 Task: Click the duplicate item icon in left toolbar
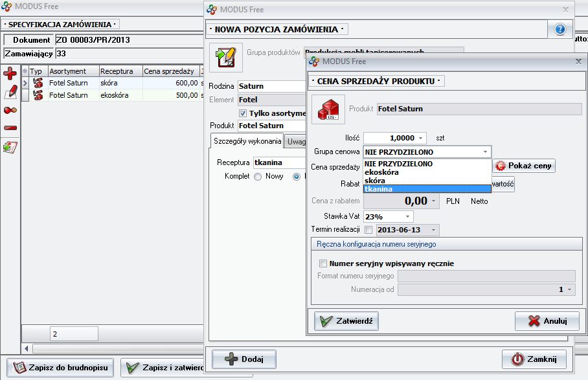pyautogui.click(x=10, y=109)
